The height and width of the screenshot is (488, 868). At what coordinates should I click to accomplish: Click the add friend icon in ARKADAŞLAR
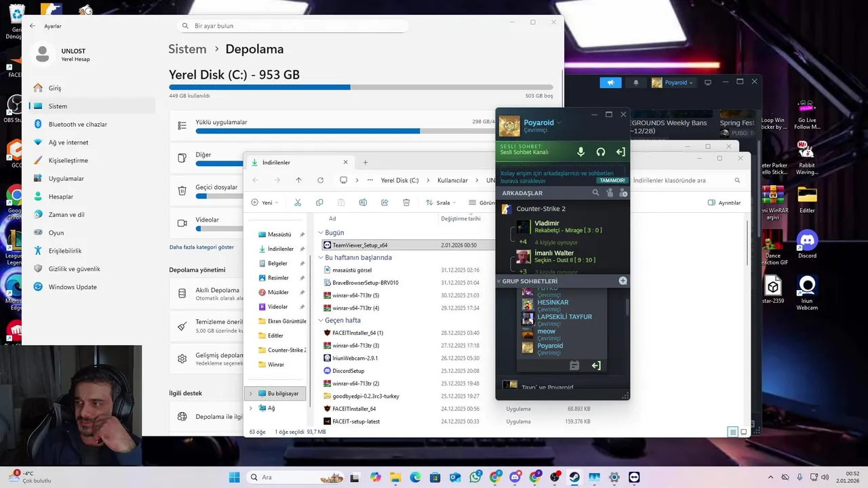623,193
